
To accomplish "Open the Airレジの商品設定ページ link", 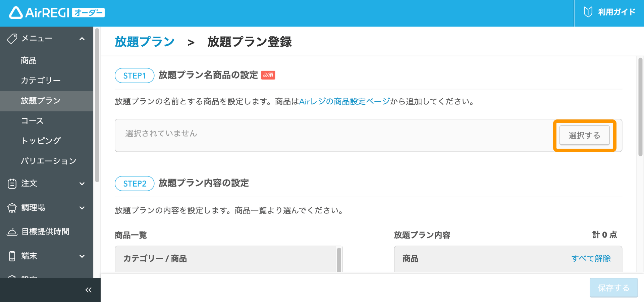I will 344,101.
